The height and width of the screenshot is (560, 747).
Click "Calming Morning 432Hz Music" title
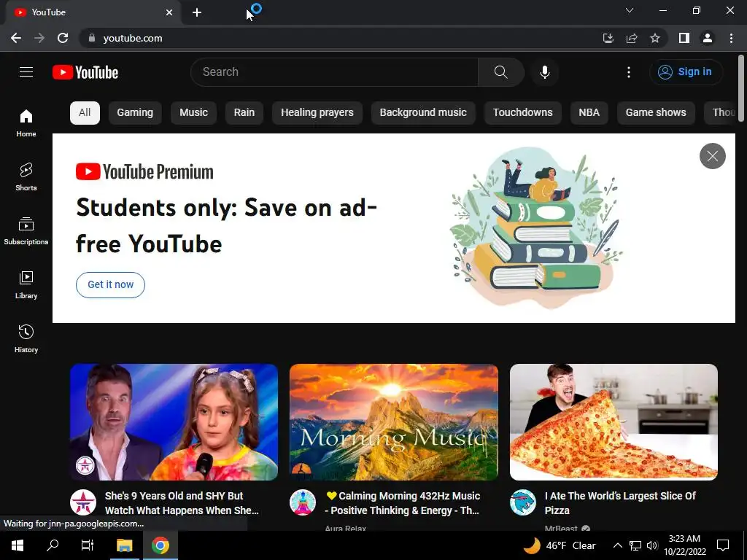[402, 503]
